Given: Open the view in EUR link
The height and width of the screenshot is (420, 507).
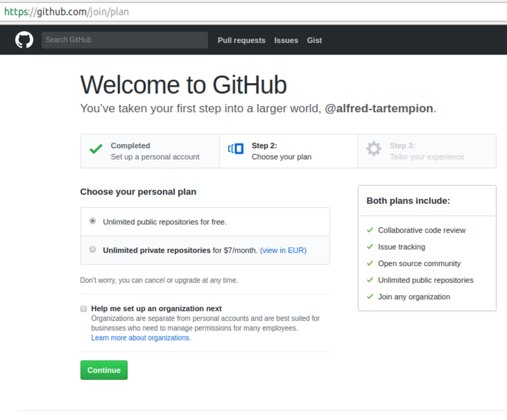Looking at the screenshot, I should pyautogui.click(x=283, y=250).
